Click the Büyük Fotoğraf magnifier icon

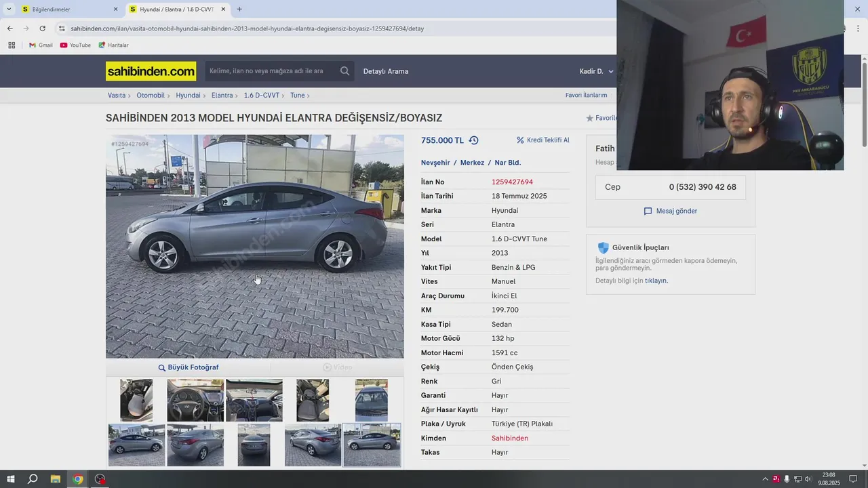point(162,367)
